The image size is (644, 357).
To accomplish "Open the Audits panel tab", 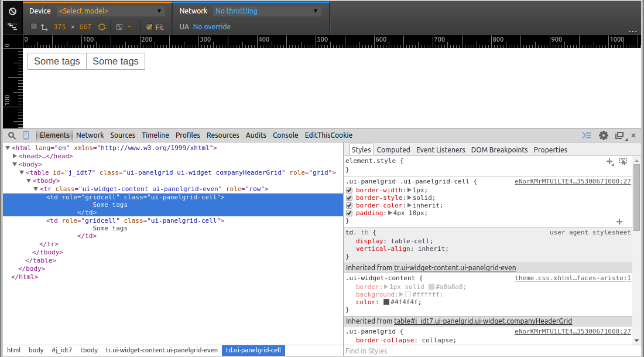I will 256,135.
